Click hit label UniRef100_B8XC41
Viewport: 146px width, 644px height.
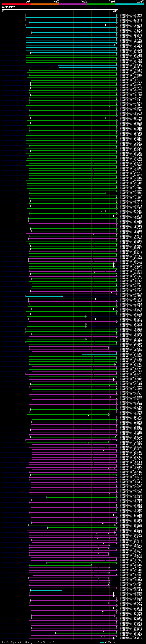coord(131,299)
